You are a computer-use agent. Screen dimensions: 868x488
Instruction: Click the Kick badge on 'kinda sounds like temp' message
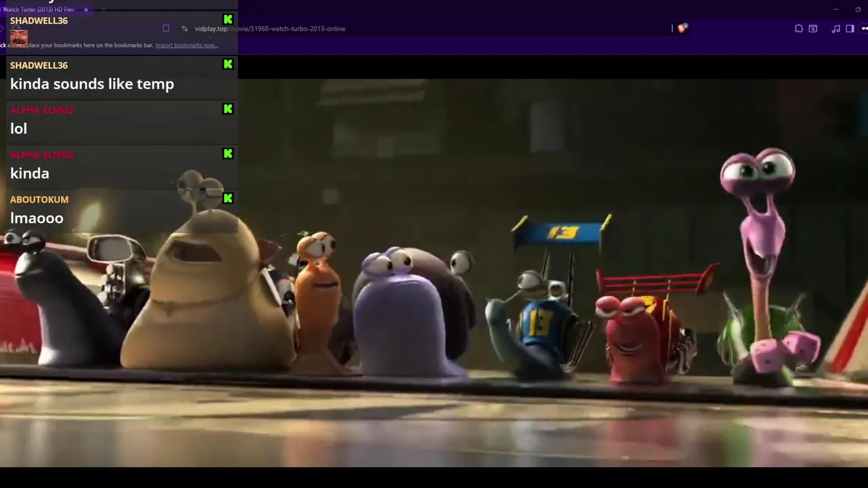click(x=228, y=64)
